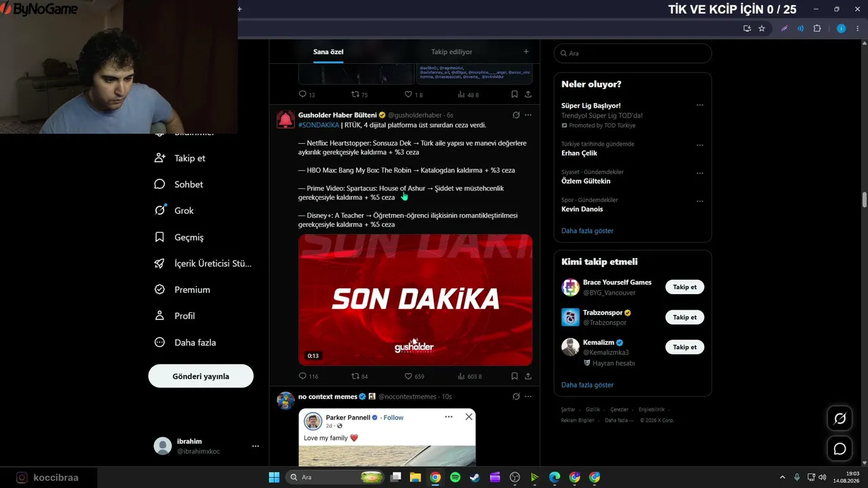Follow Kemalizm with Takip et
The image size is (868, 488).
click(x=685, y=347)
